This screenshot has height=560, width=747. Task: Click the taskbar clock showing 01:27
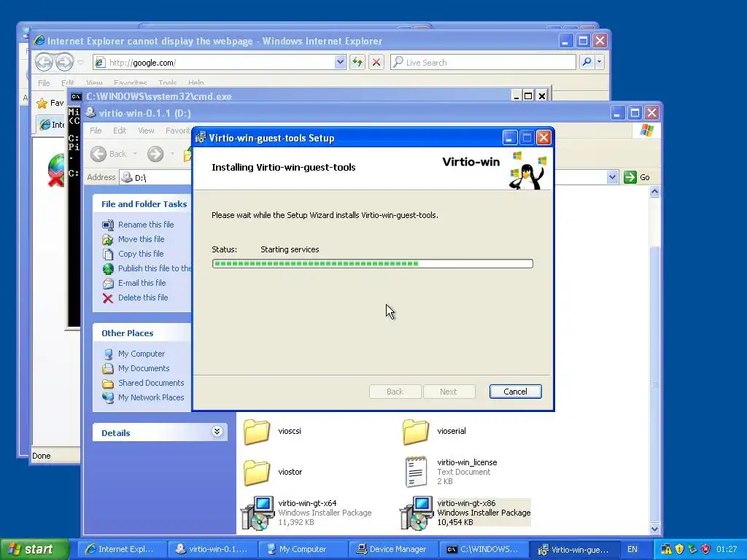(x=727, y=549)
